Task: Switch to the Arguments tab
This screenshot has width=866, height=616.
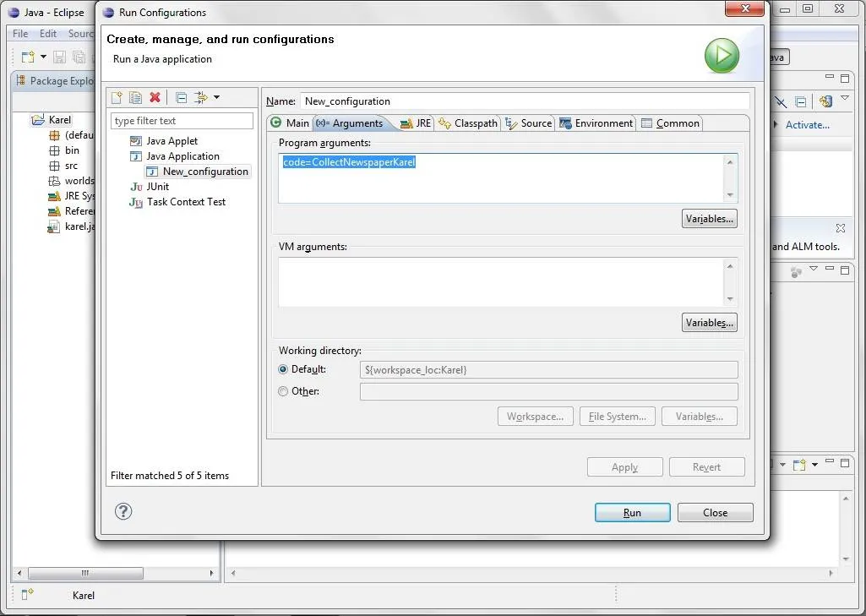Action: tap(351, 123)
